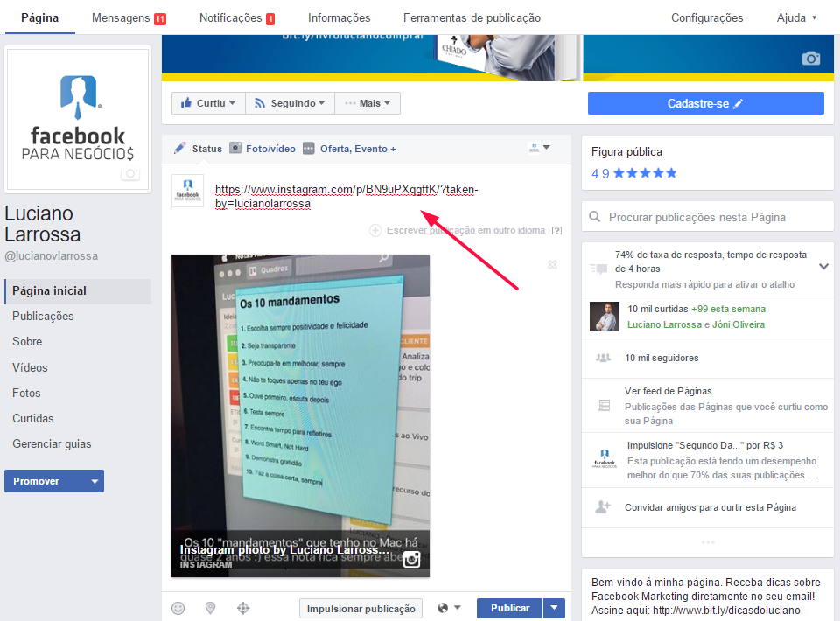Screen dimensions: 840x621
Task: Open Fotos in sidebar
Action: pos(26,393)
